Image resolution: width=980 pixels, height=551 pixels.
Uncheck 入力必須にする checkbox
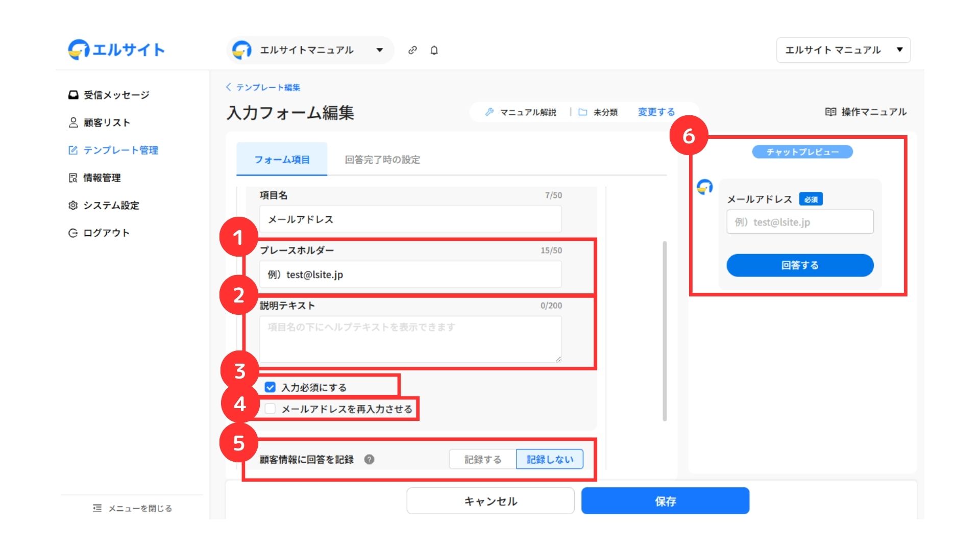coord(270,387)
